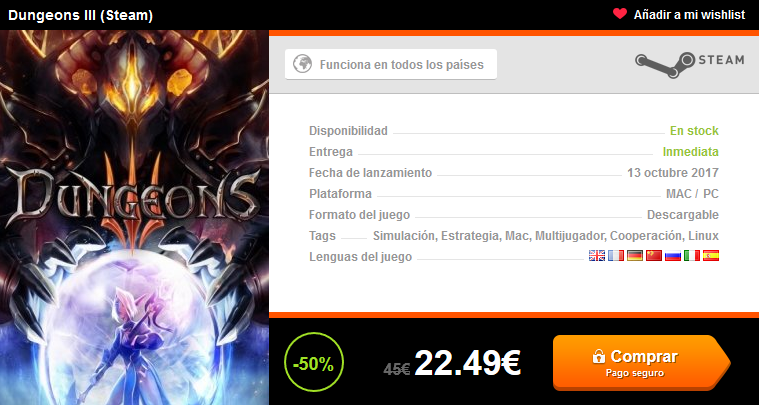Click the Comprar Pago seguro button
759x405 pixels.
641,362
